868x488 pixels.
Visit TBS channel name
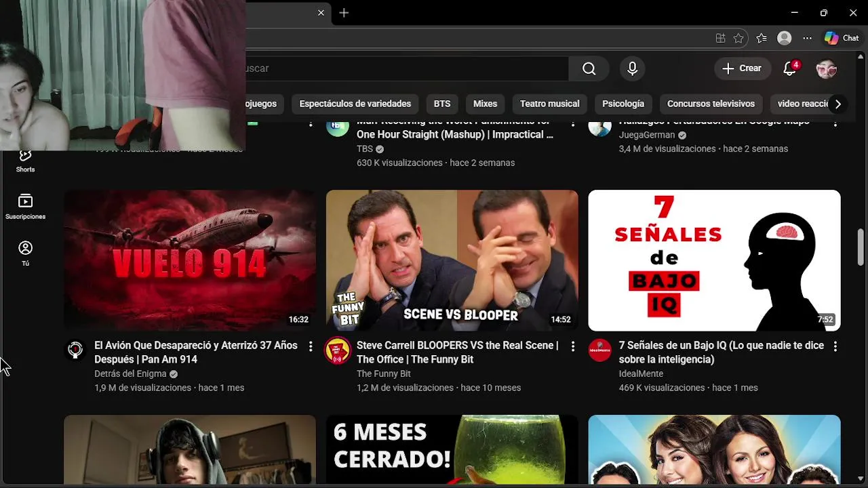pos(365,148)
